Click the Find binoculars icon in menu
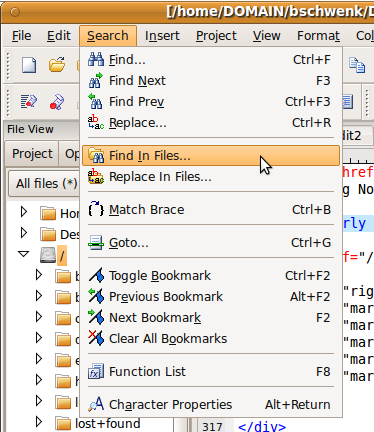 pyautogui.click(x=96, y=60)
